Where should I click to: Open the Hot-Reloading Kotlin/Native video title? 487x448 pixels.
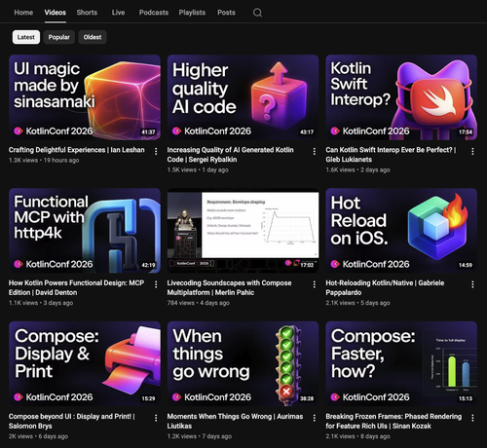pos(385,287)
